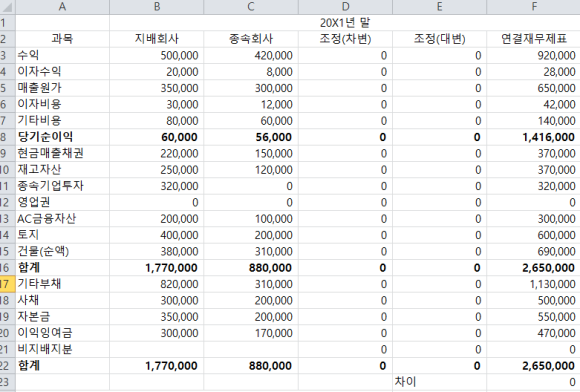Click the 820,000 value in 기타부채 row
Screen dimensions: 580x392
pos(156,284)
